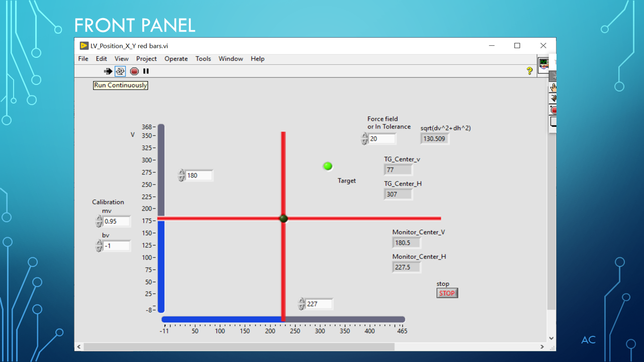Click the vertical position field showing 180
The height and width of the screenshot is (362, 644).
(199, 175)
